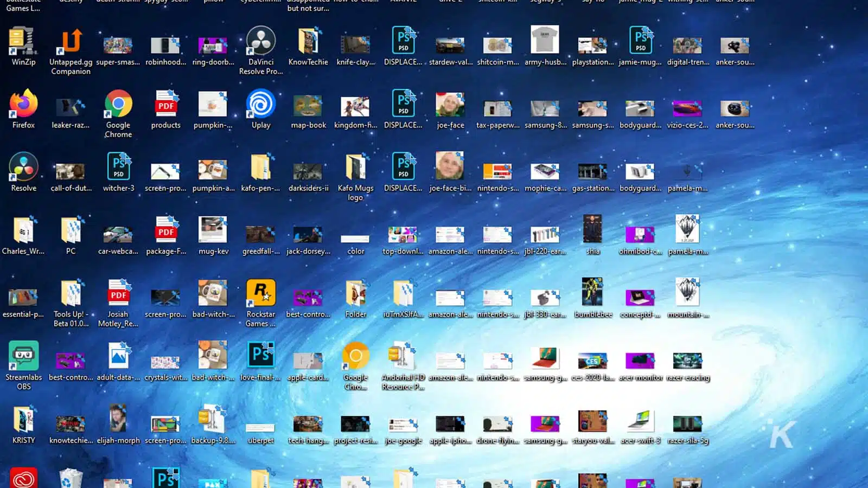
Task: Open the Rockstar Games Launcher
Action: (260, 293)
